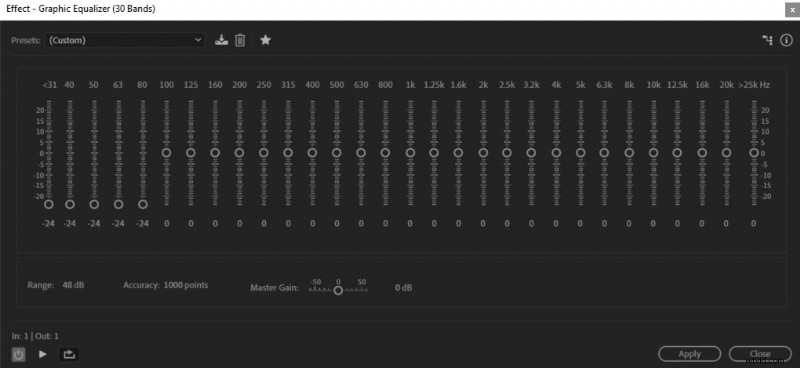
Task: Click the 400 Hz band slider knob
Action: (312, 152)
